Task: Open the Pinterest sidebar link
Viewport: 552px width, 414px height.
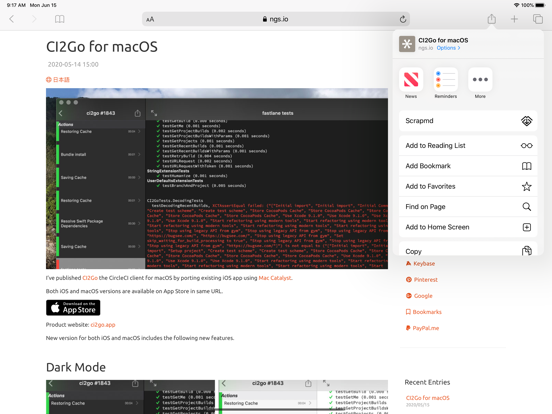Action: (422, 280)
